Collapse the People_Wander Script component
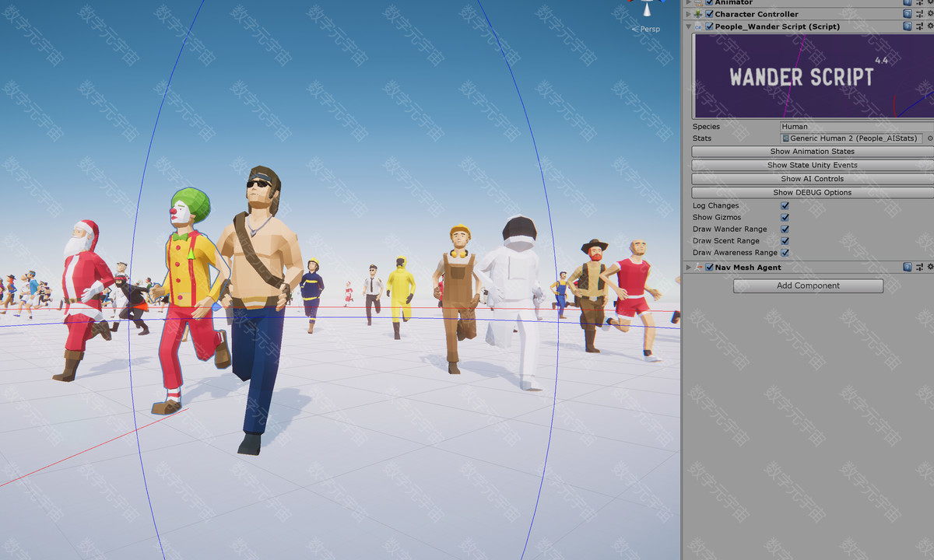Screen dimensions: 934x560 [688, 26]
